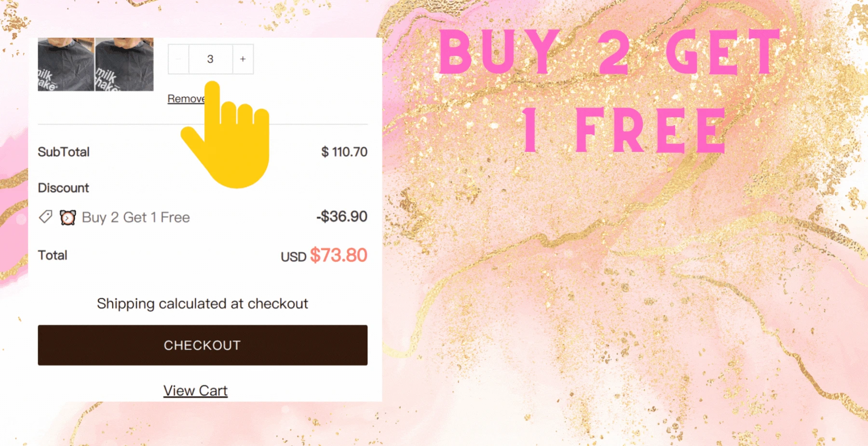This screenshot has height=446, width=868.
Task: Click the SubTotal label
Action: coord(64,152)
